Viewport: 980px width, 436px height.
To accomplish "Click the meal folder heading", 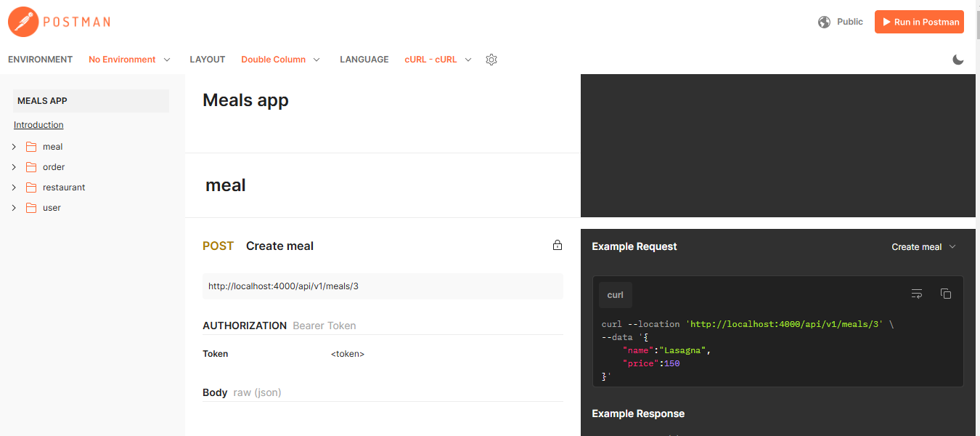I will [226, 185].
